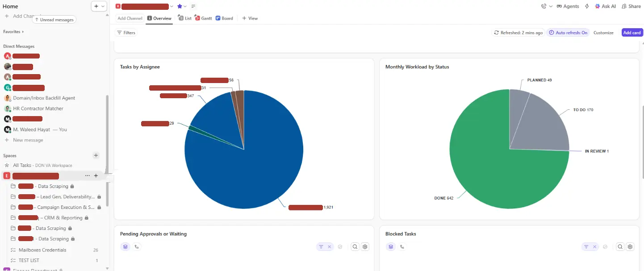Open All Tasks in the DON VA Workspace
Image resolution: width=644 pixels, height=271 pixels.
coord(42,165)
